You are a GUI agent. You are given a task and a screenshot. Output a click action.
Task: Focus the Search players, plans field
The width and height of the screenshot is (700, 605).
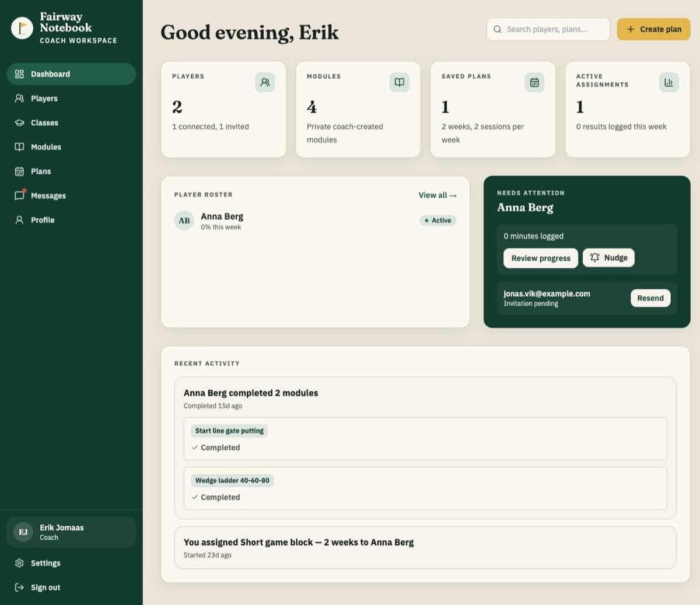point(548,29)
